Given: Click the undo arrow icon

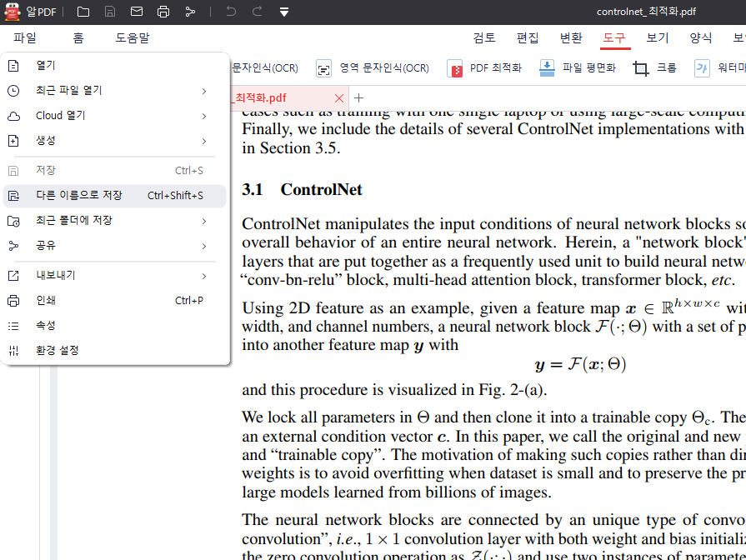Looking at the screenshot, I should click(x=231, y=12).
